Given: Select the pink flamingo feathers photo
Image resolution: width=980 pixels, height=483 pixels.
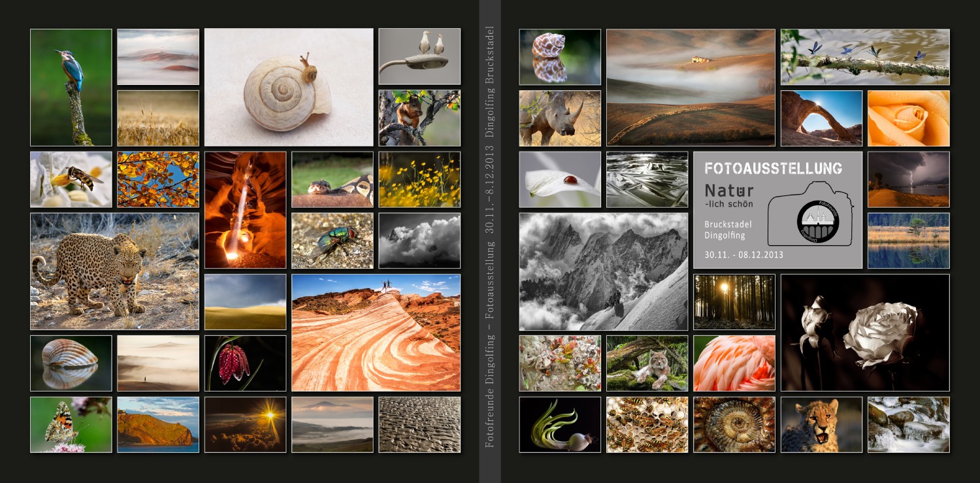Looking at the screenshot, I should tap(734, 363).
